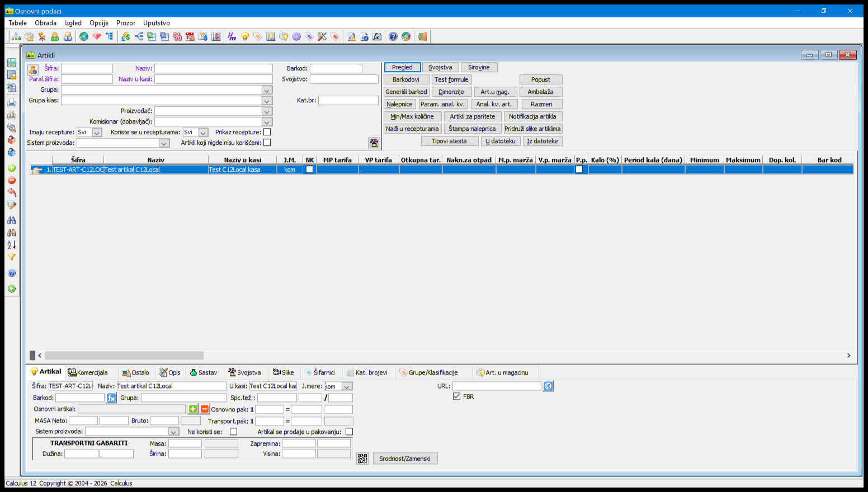Open the J.mere kom dropdown
The height and width of the screenshot is (492, 868).
coord(347,386)
